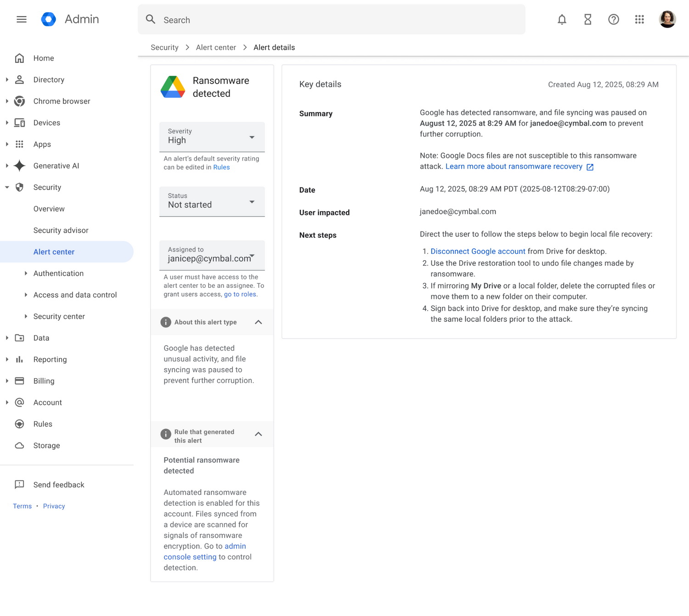
Task: Open the Help question mark icon
Action: tap(613, 19)
